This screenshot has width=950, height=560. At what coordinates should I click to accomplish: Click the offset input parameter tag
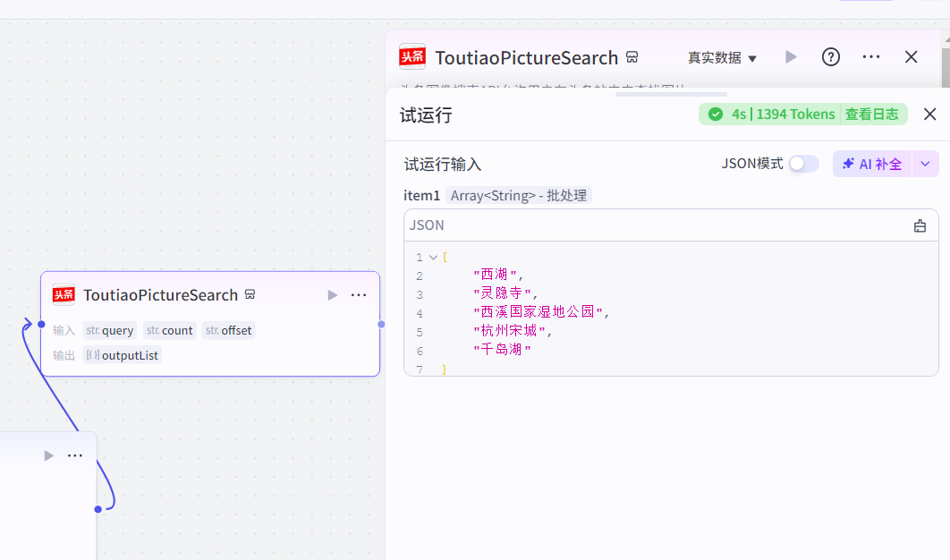pos(228,330)
